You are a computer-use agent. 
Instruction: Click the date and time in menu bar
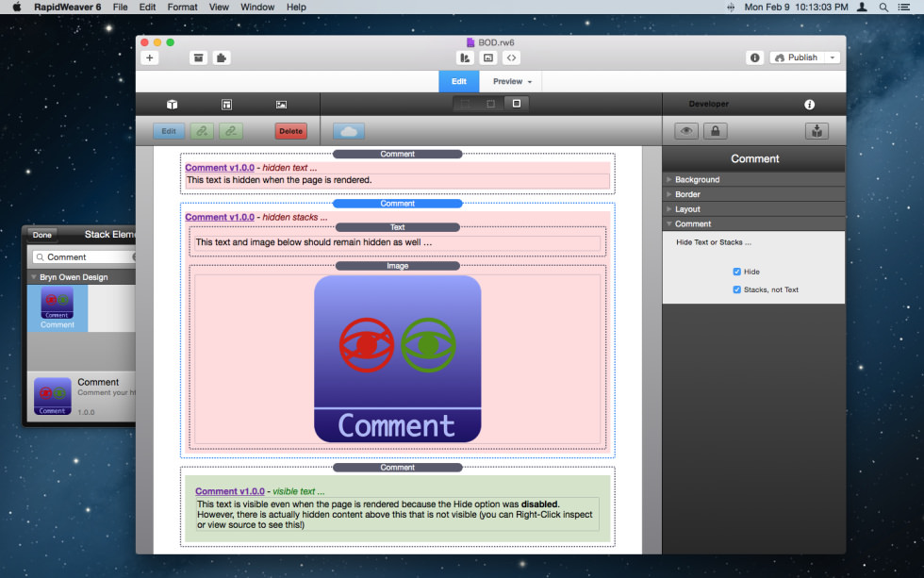pos(796,7)
